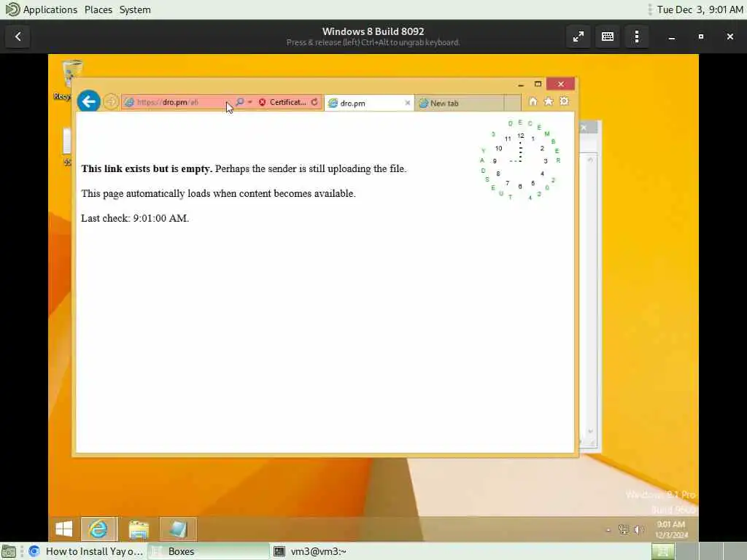Viewport: 747px width, 560px height.
Task: Open the Places menu
Action: click(x=98, y=9)
